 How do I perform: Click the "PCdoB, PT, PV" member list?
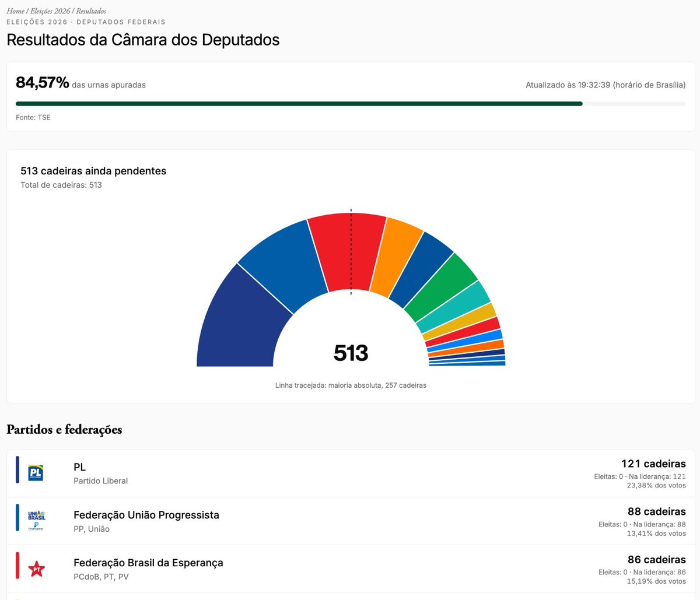point(101,577)
